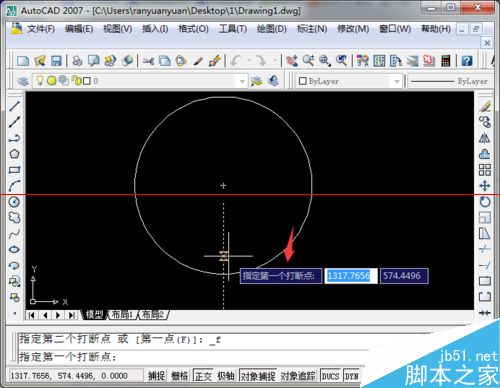The width and height of the screenshot is (500, 388).
Task: Click the Make Block tool
Action: tap(14, 297)
